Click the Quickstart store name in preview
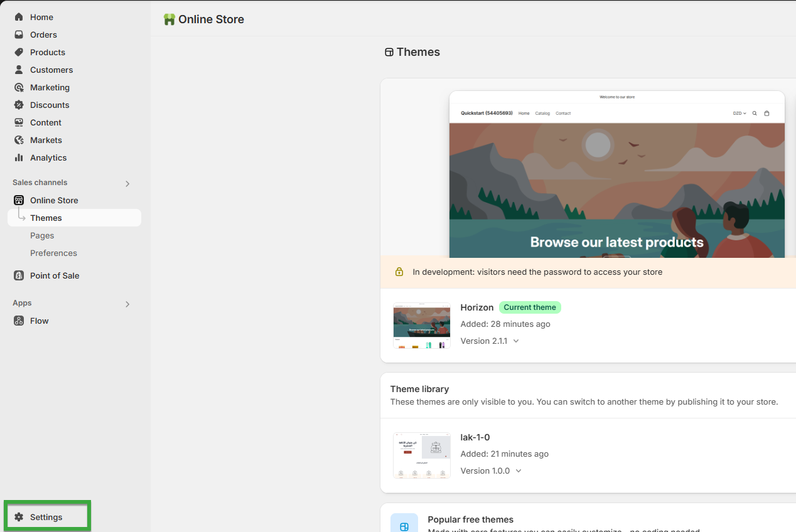796x532 pixels. [x=487, y=114]
